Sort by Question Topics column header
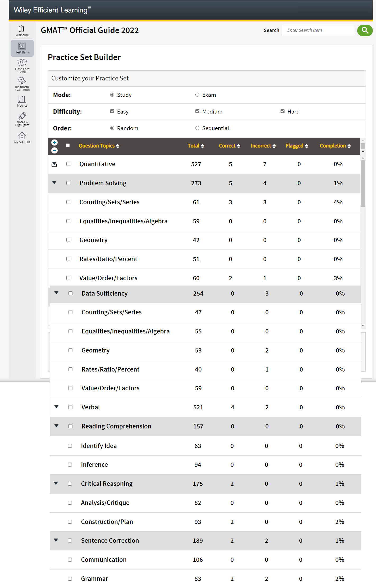 pyautogui.click(x=99, y=146)
